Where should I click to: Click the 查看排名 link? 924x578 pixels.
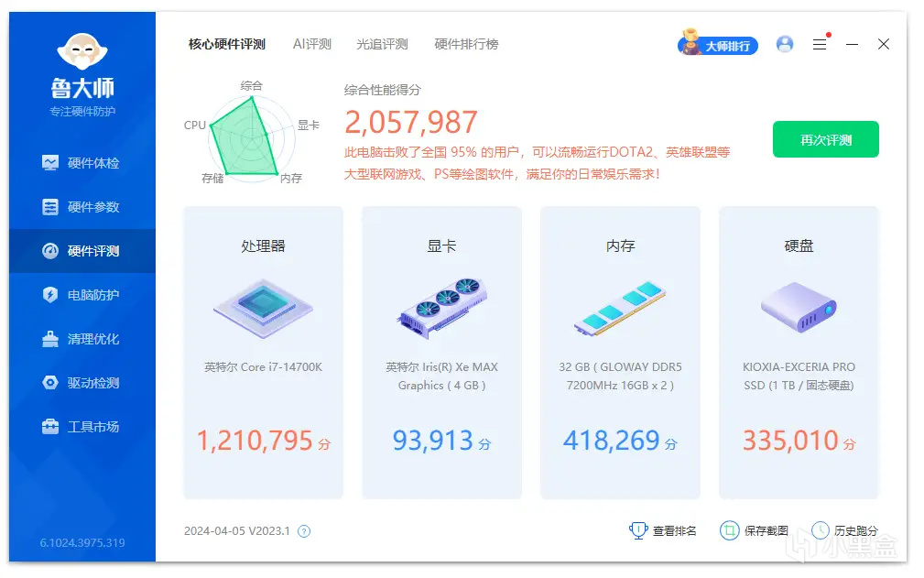pyautogui.click(x=663, y=531)
